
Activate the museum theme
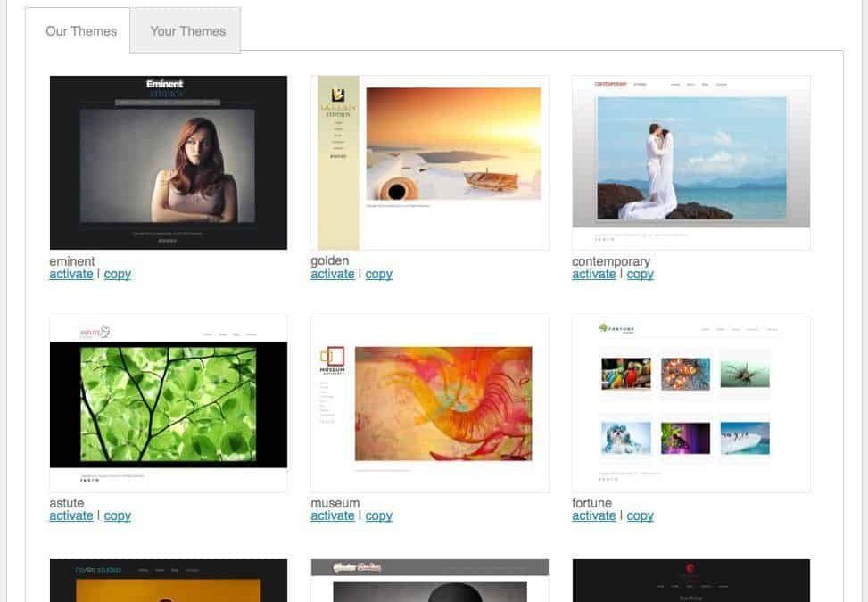(x=332, y=516)
